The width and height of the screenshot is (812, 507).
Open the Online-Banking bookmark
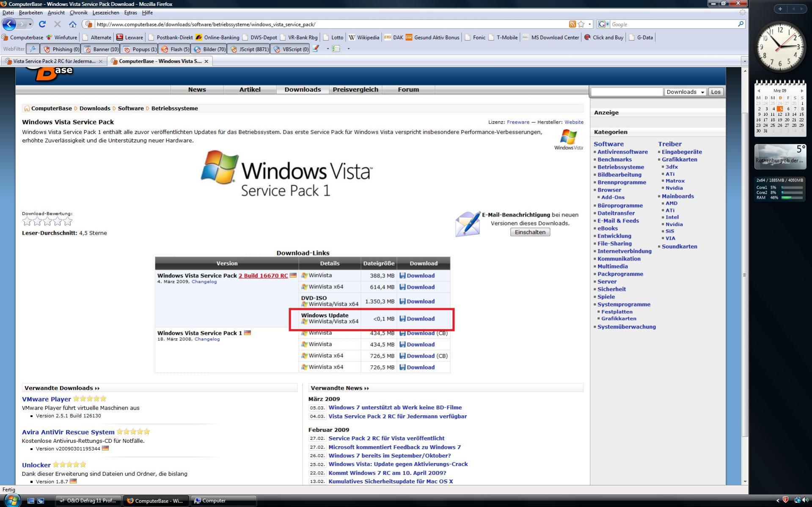tap(217, 37)
